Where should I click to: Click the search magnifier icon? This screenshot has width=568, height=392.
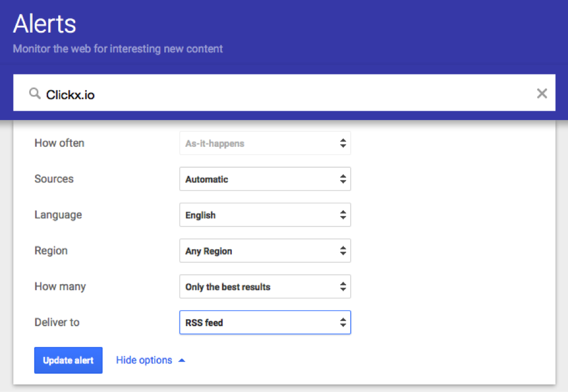click(x=35, y=93)
